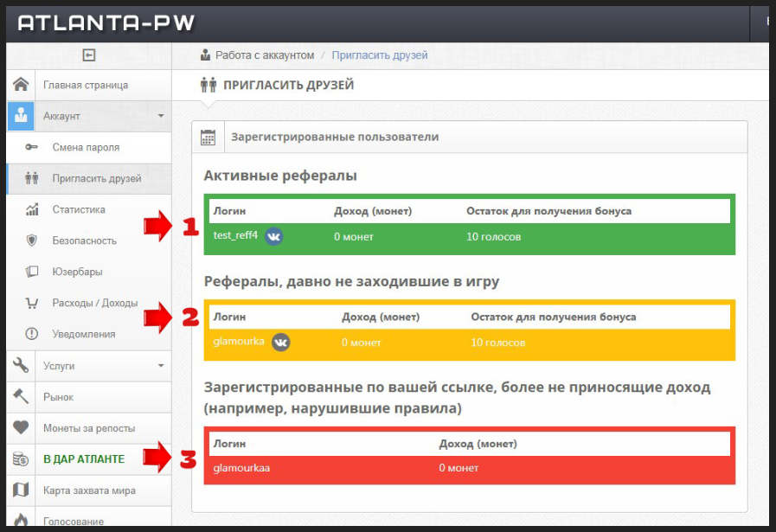Click the test_reff4 login link
Viewport: 776px width, 532px height.
point(235,235)
